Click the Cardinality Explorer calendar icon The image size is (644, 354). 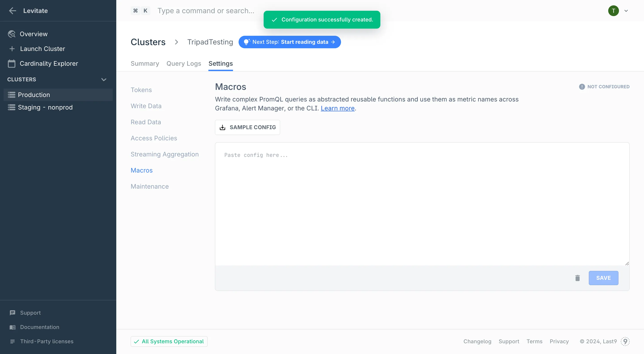[11, 63]
